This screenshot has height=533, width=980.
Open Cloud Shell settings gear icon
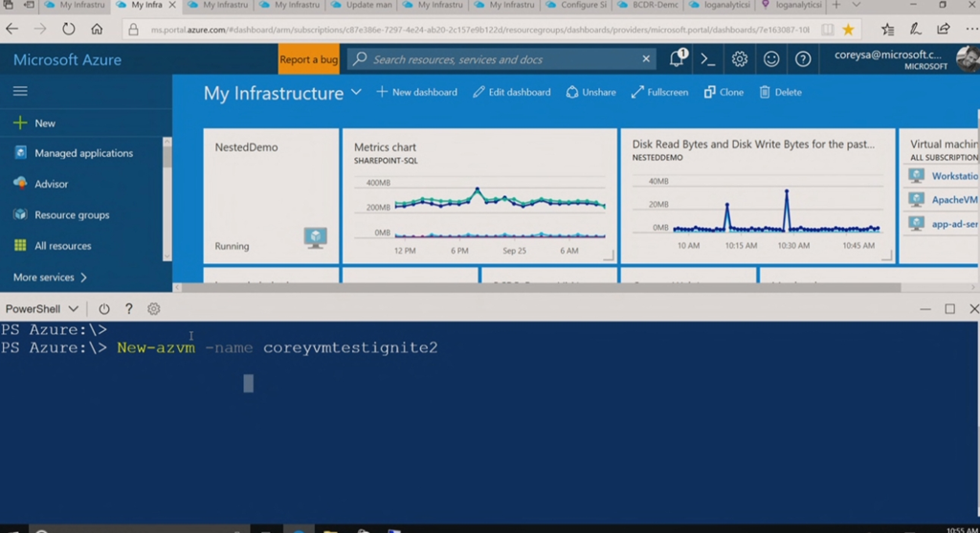tap(153, 309)
